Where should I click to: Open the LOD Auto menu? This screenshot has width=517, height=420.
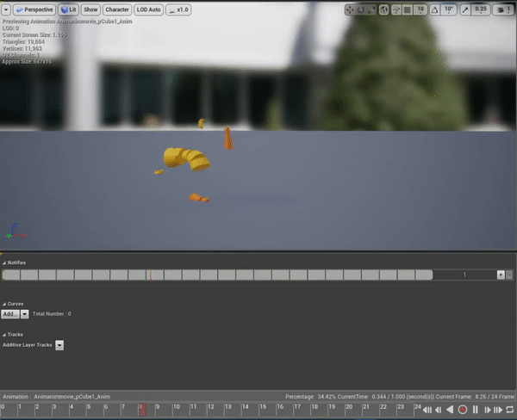point(148,9)
